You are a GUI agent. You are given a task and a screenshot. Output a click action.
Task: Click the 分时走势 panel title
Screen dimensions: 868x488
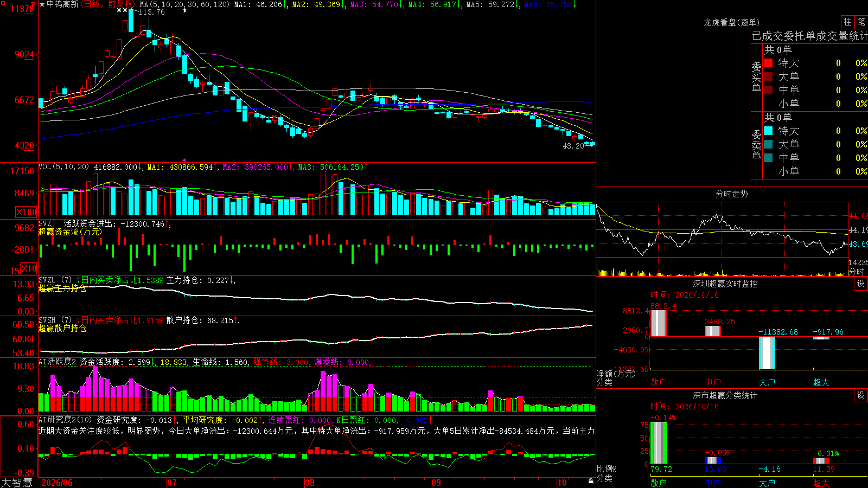pos(731,194)
